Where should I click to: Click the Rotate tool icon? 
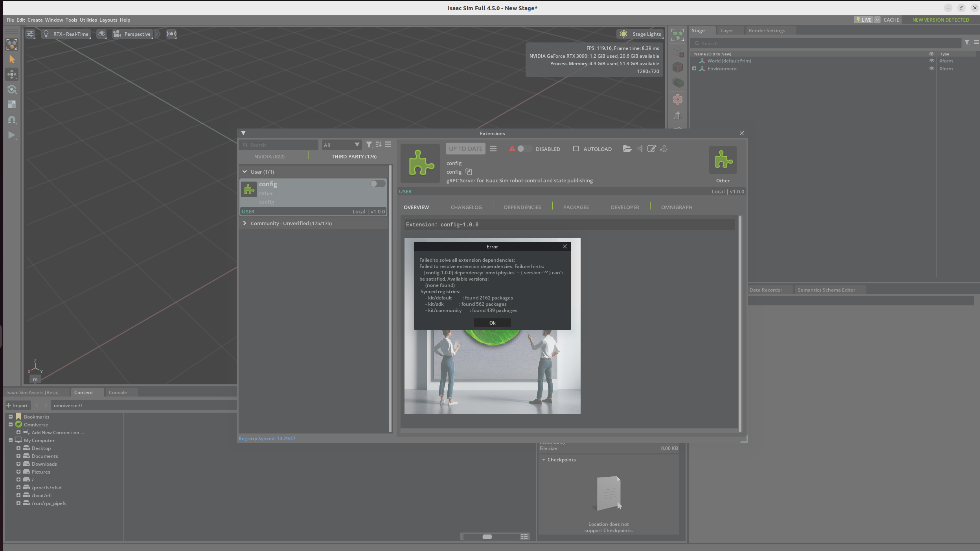tap(12, 89)
